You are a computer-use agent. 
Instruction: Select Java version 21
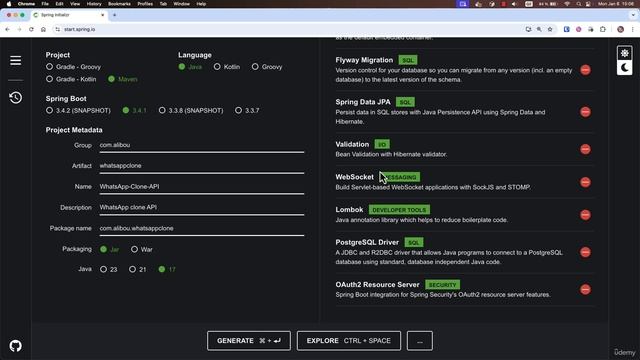[138, 269]
